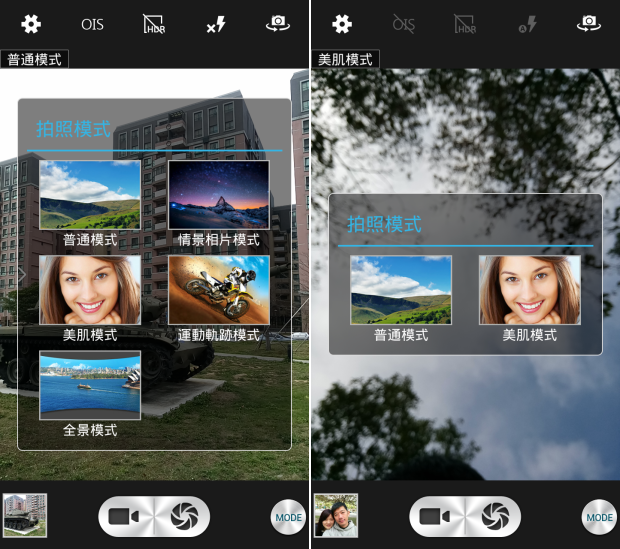Toggle HDR icon in left screen

(154, 24)
